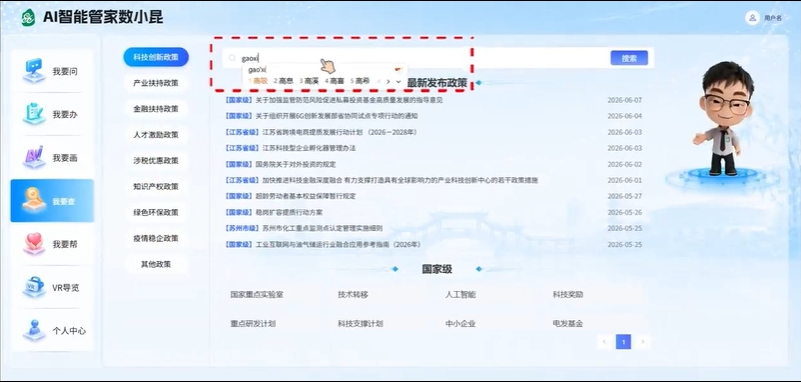
Task: Click the AI智能管家数小昆 title
Action: point(103,17)
